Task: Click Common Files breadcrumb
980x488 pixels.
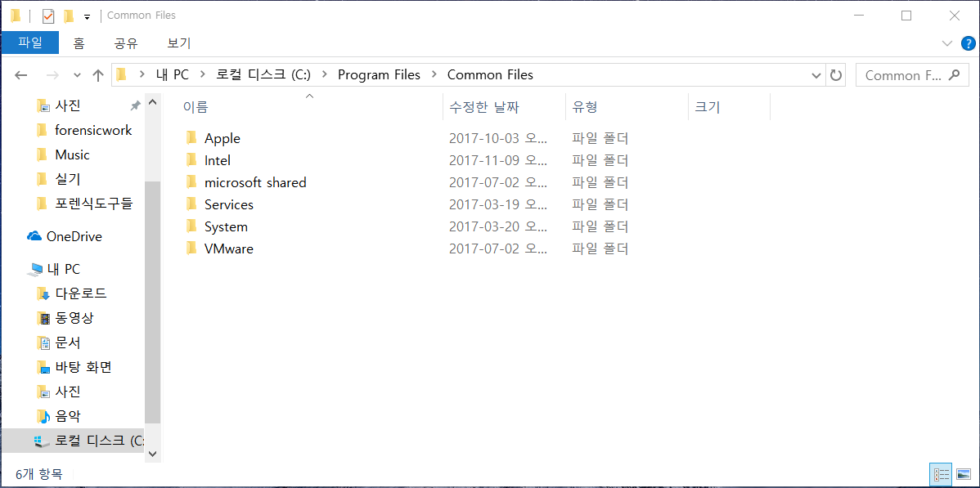Action: pyautogui.click(x=490, y=75)
